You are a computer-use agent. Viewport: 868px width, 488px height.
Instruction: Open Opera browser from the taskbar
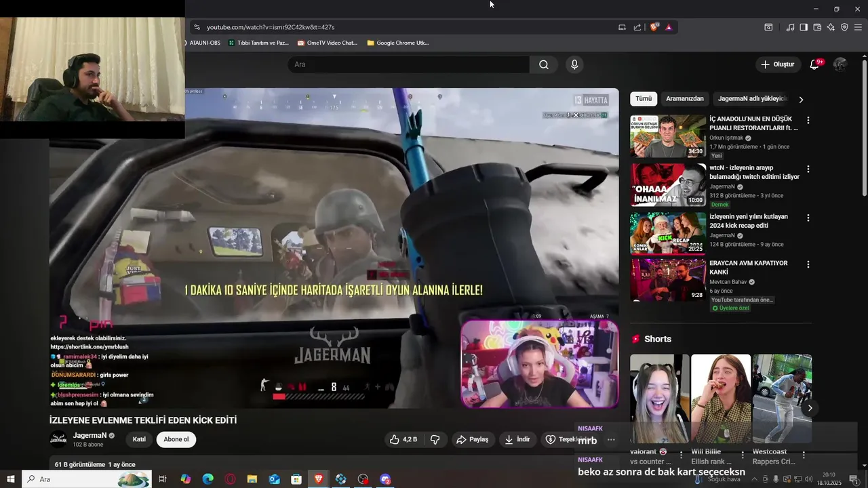pyautogui.click(x=231, y=479)
